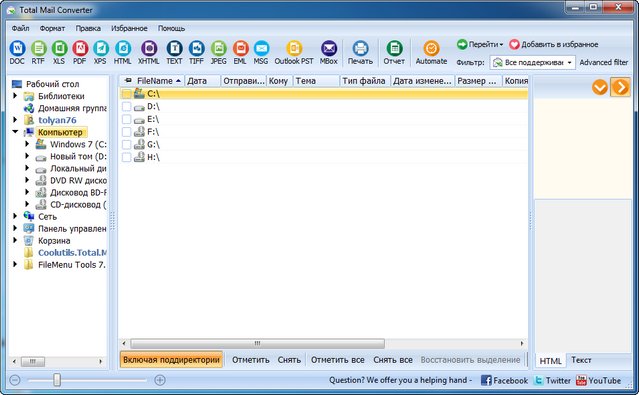Check the box for G:\ drive
The width and height of the screenshot is (639, 395).
pyautogui.click(x=126, y=144)
